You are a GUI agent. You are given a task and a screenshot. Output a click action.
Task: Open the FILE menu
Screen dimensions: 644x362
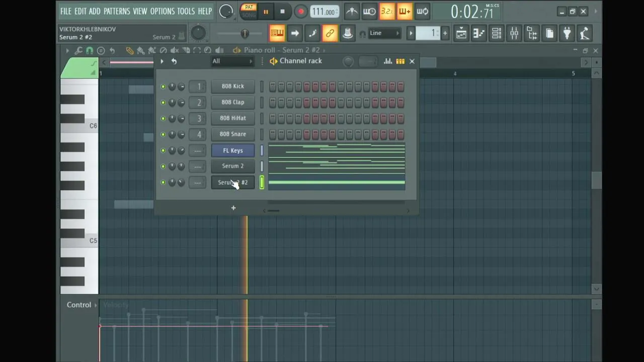click(66, 11)
